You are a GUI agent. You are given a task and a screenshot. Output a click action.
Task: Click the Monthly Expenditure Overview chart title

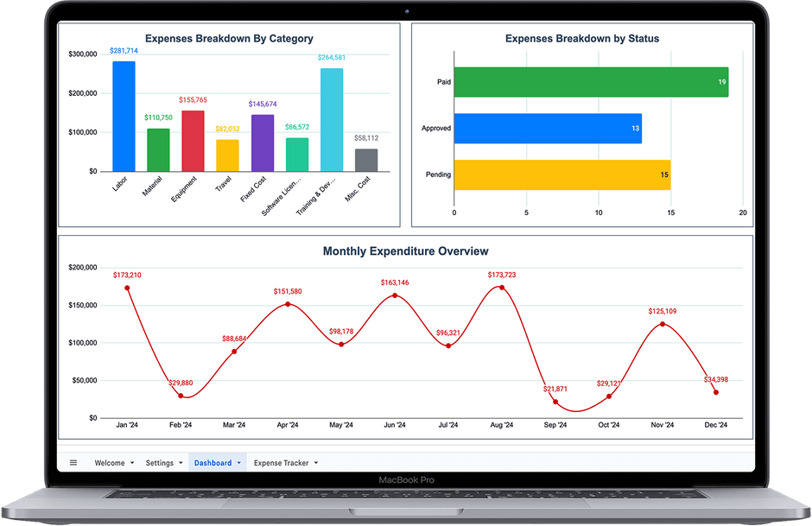(404, 251)
